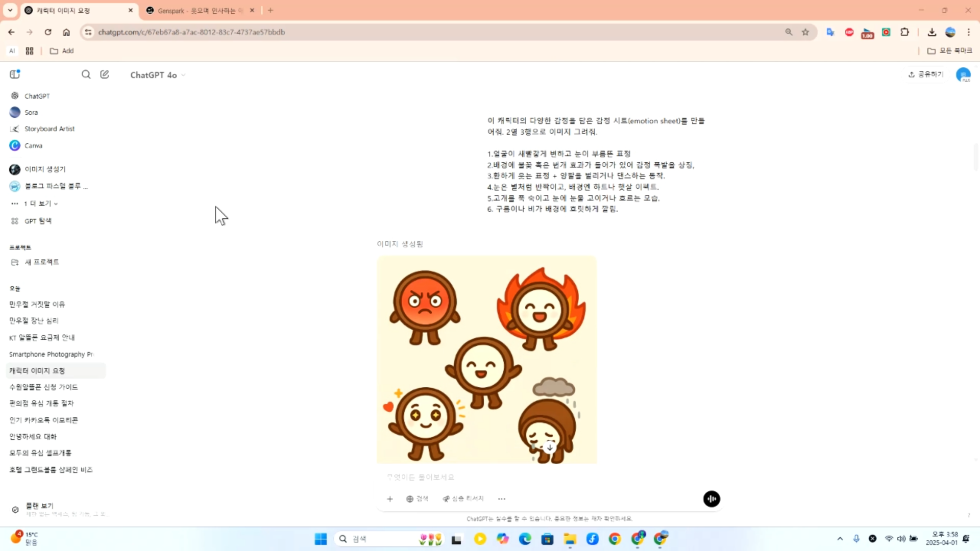The width and height of the screenshot is (980, 551).
Task: Start a new chat with pencil icon
Action: click(105, 74)
